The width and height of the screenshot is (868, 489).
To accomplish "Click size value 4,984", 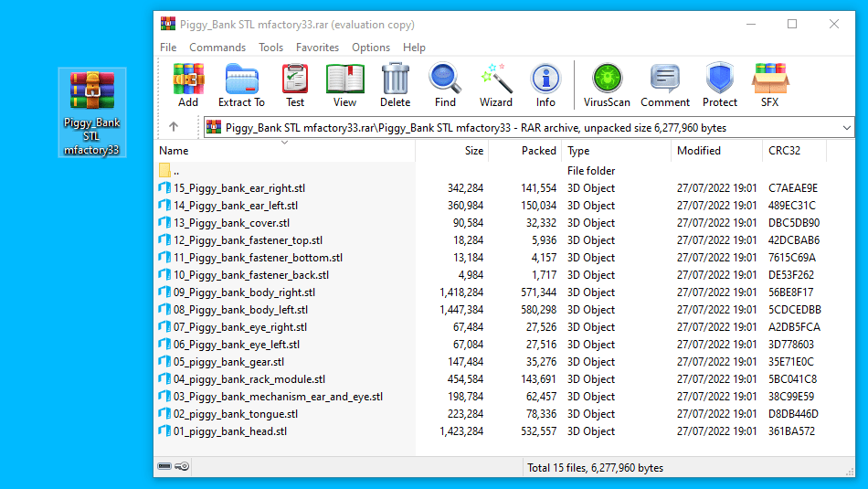I will (x=469, y=275).
